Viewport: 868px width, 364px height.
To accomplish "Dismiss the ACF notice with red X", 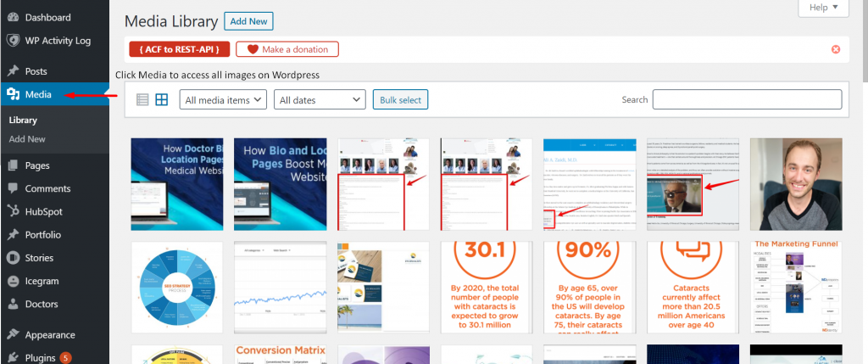I will point(836,49).
